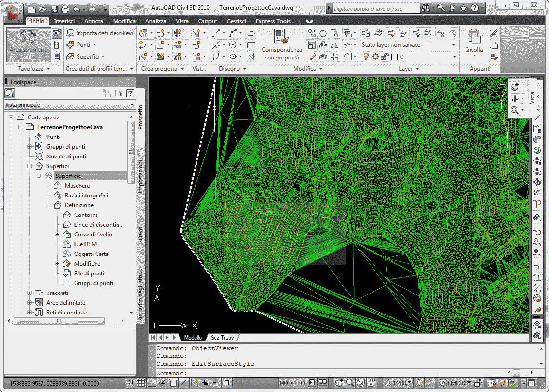549x392 pixels.
Task: Open the file from quick access Open icon
Action: click(42, 9)
